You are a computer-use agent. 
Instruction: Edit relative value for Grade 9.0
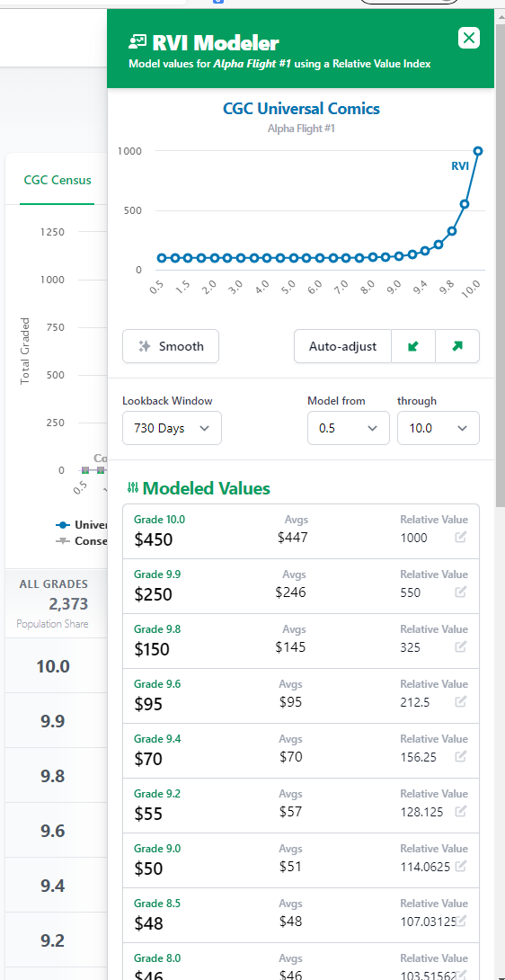(461, 866)
